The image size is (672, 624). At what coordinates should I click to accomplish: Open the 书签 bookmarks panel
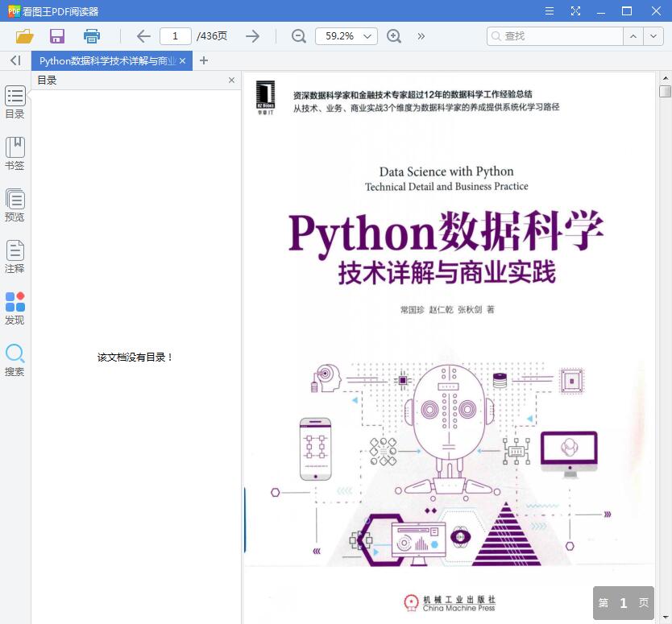[15, 154]
